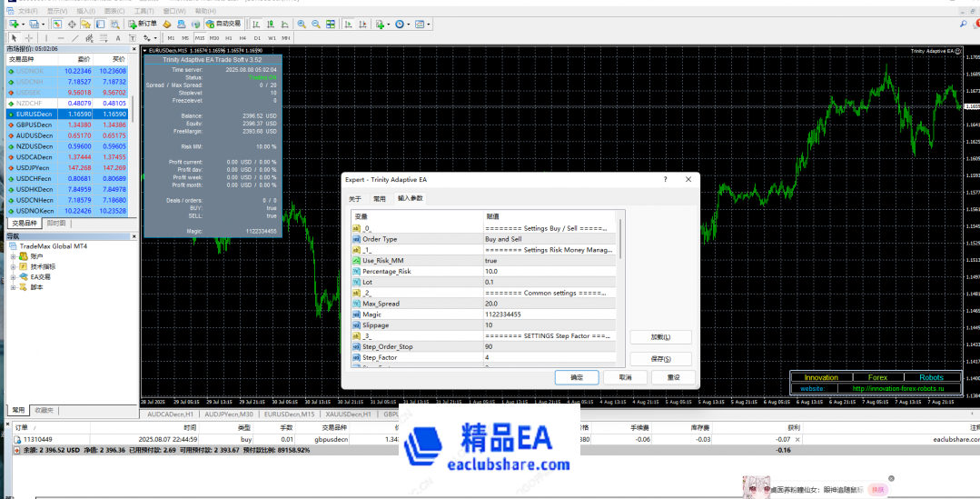Select the crosshair tool
980x499 pixels.
coord(29,38)
